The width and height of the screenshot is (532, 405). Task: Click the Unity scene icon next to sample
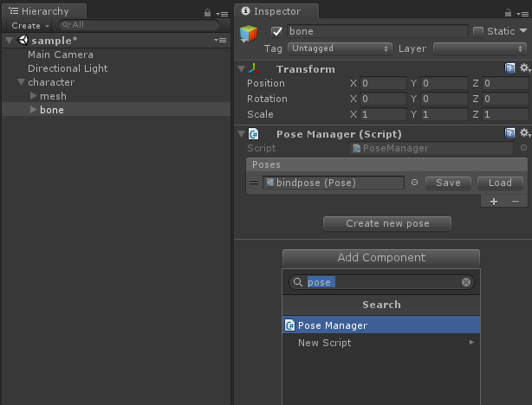click(23, 41)
